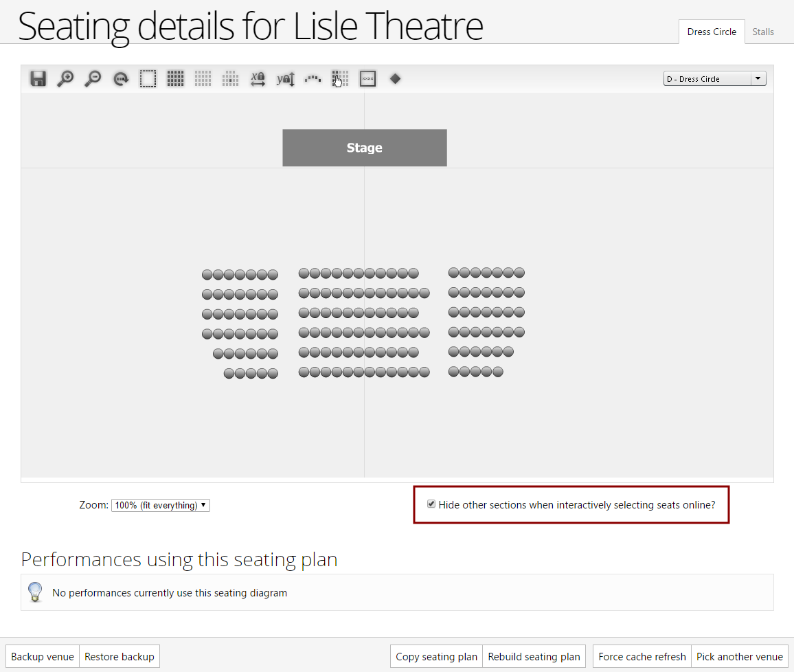Click the Backup venue button
794x672 pixels.
(x=43, y=656)
